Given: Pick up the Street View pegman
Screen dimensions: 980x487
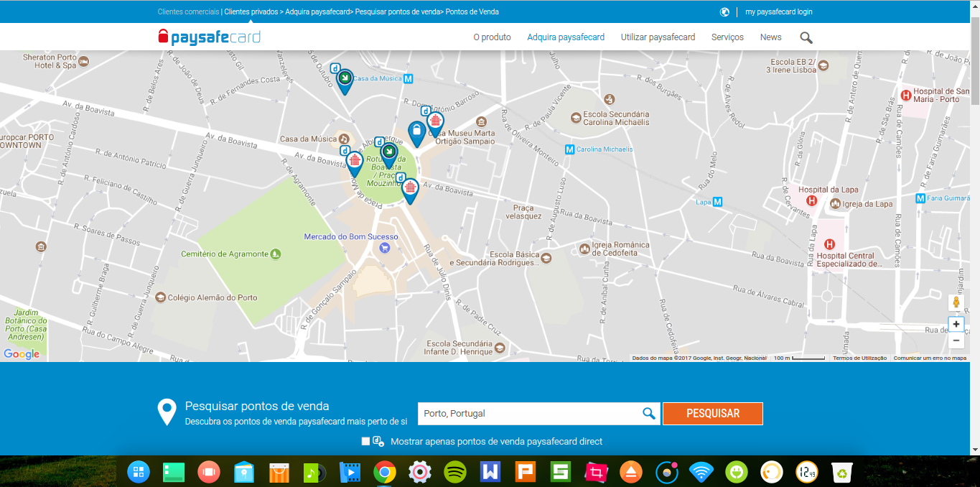Looking at the screenshot, I should [956, 302].
